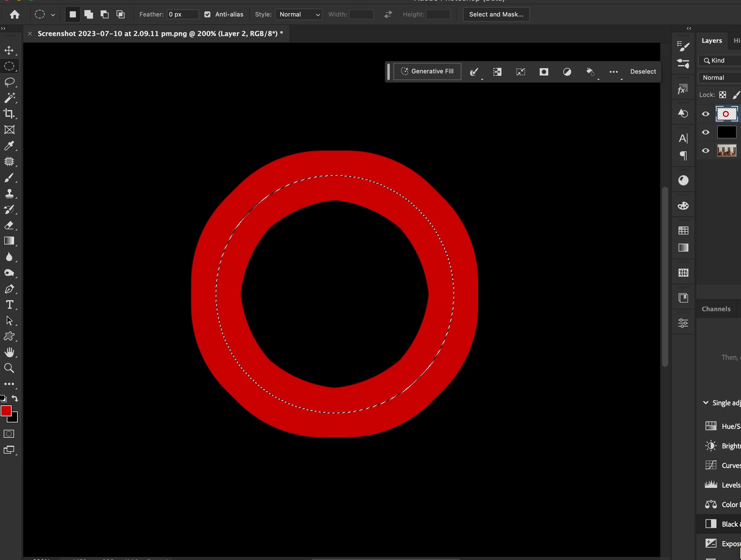Select the Clone Stamp tool
741x560 pixels.
[x=9, y=193]
